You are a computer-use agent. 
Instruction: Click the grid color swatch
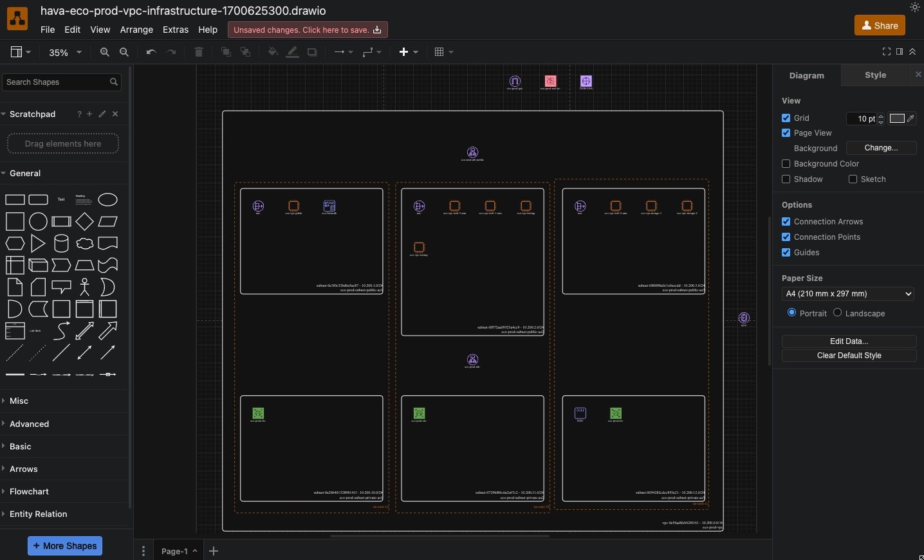click(x=898, y=118)
